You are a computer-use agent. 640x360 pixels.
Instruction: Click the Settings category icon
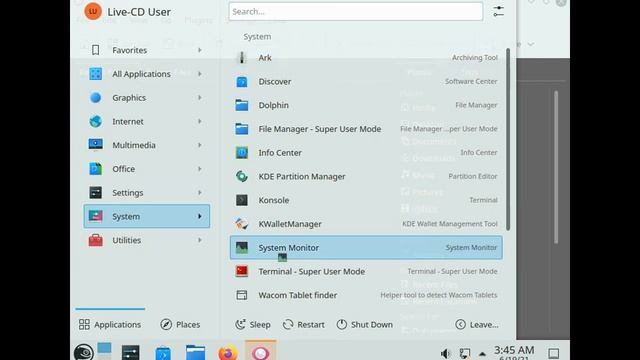click(96, 192)
